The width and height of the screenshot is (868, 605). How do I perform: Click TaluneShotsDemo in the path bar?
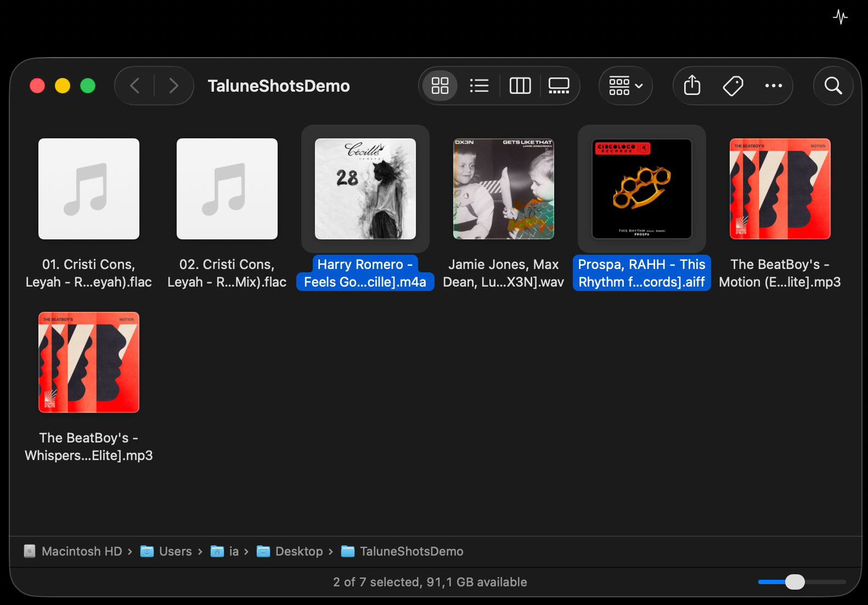coord(402,551)
